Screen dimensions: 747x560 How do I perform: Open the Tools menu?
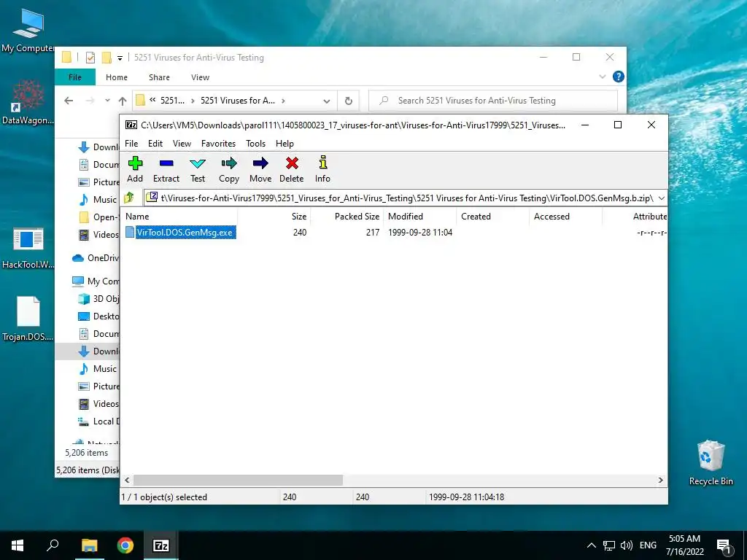click(x=256, y=144)
